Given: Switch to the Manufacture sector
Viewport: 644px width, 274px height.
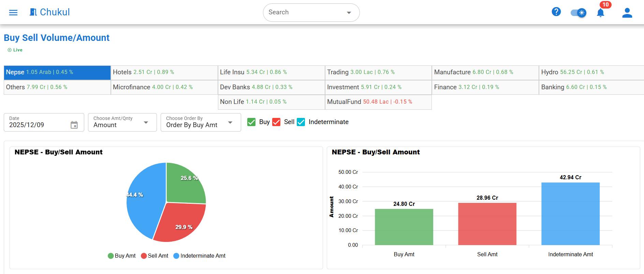Looking at the screenshot, I should pos(486,73).
